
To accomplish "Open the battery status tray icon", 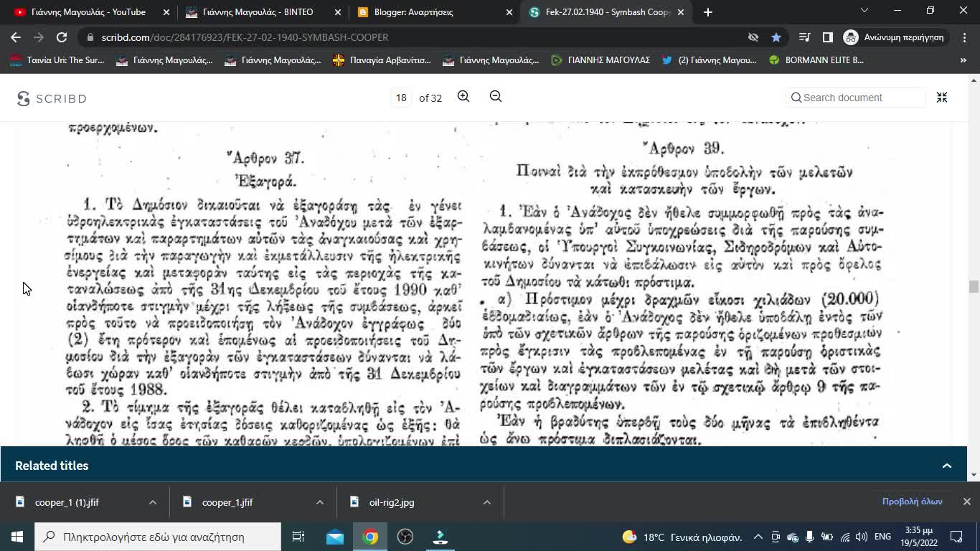I will pyautogui.click(x=826, y=537).
